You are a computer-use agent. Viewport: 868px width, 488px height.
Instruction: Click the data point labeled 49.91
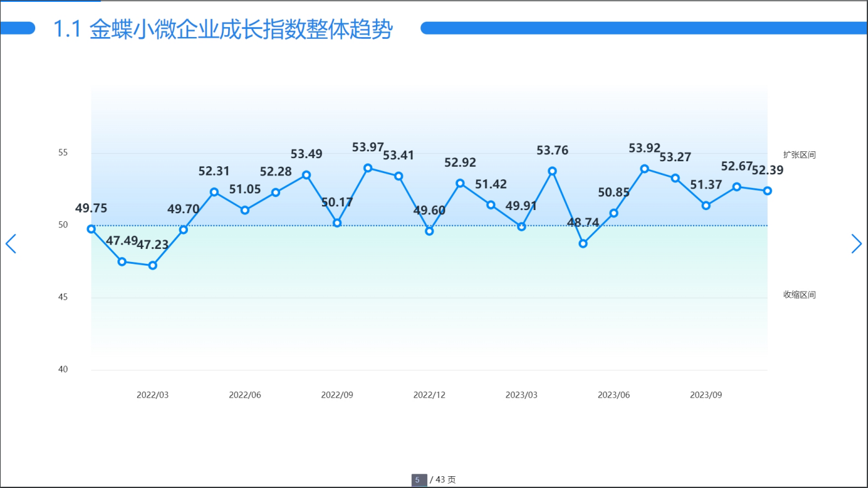pos(522,227)
